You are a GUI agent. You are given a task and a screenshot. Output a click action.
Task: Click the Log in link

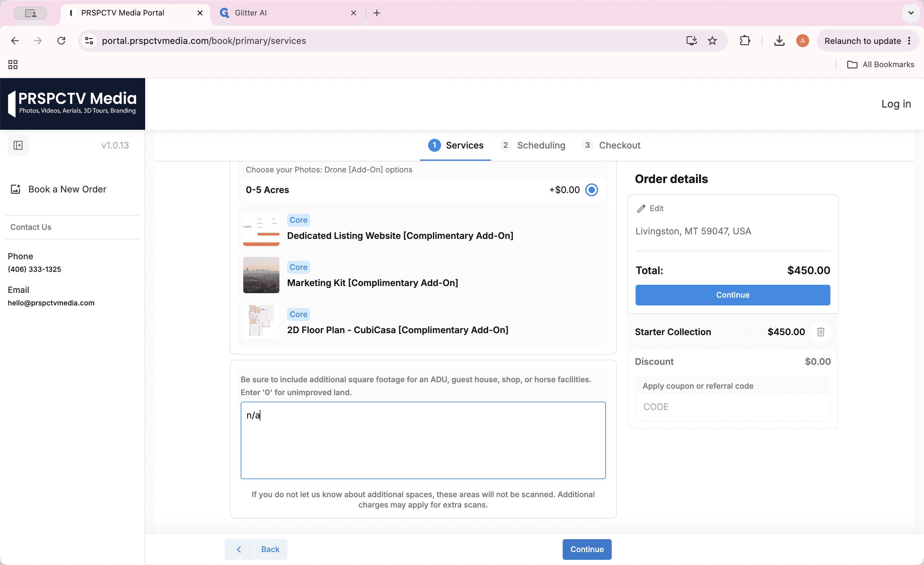(x=896, y=104)
